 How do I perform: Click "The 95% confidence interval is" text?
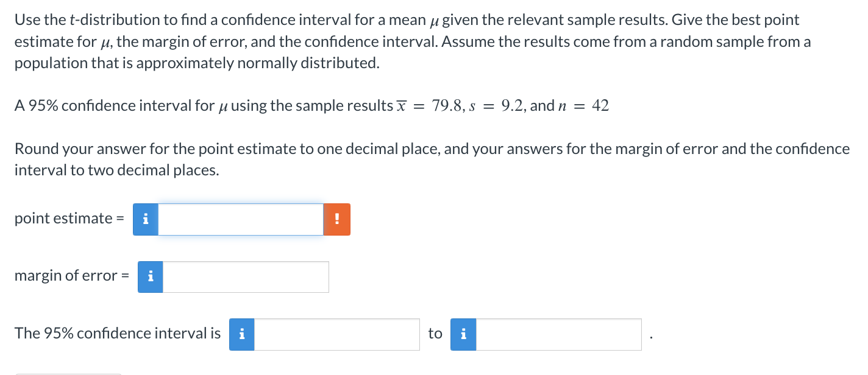(118, 333)
